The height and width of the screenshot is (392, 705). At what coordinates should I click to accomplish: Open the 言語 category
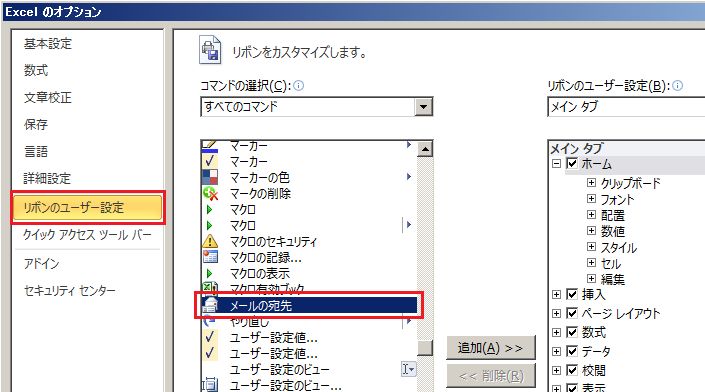click(36, 151)
